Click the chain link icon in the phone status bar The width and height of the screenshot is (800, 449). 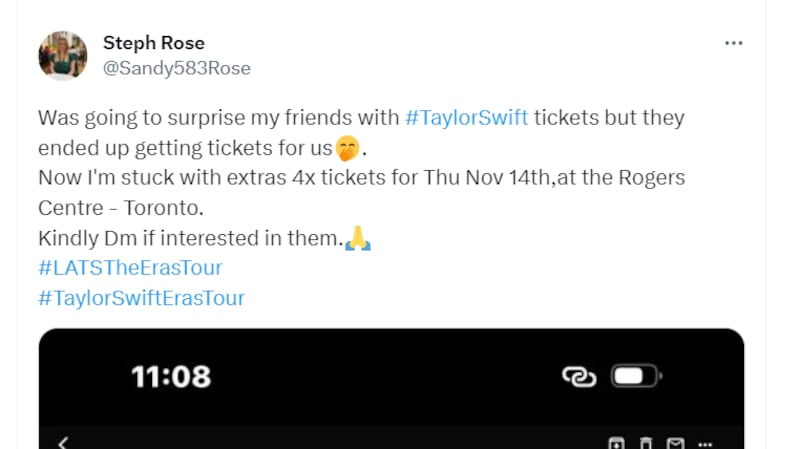click(x=578, y=376)
